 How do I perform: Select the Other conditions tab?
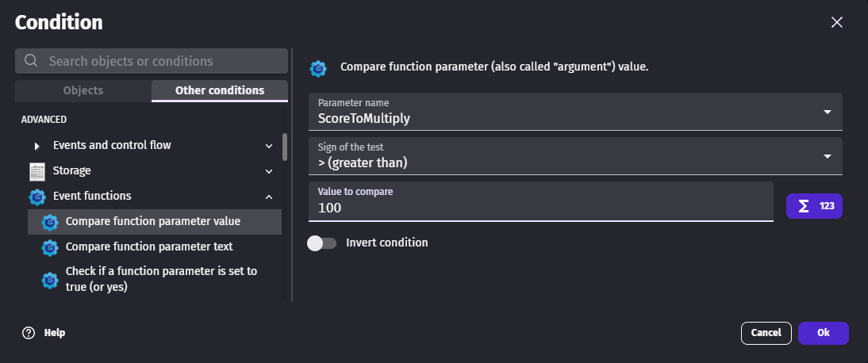(220, 90)
